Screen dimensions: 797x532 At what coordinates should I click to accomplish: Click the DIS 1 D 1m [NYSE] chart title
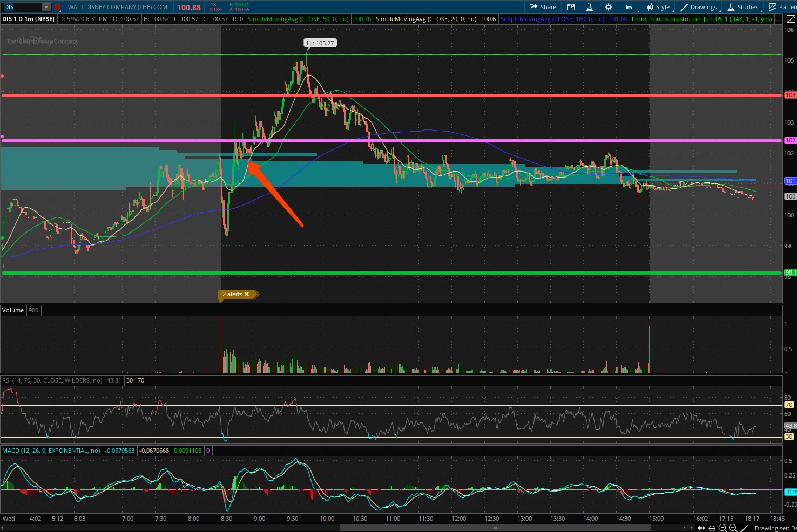pyautogui.click(x=28, y=19)
